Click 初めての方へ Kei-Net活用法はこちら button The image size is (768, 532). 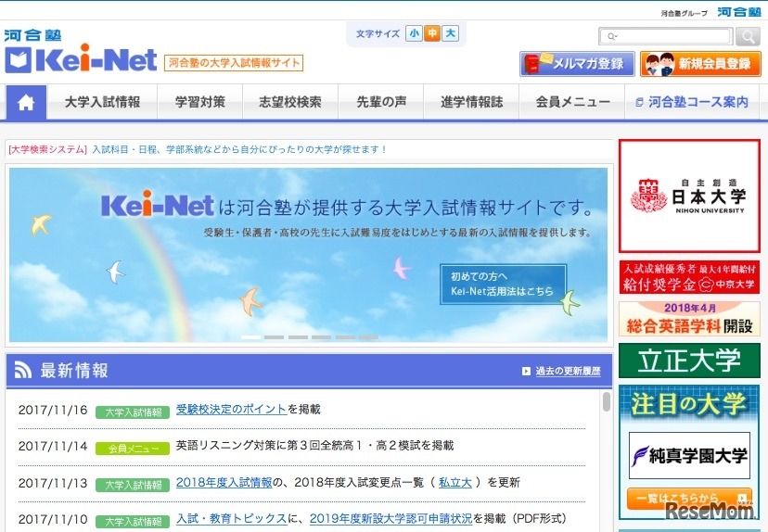[503, 285]
